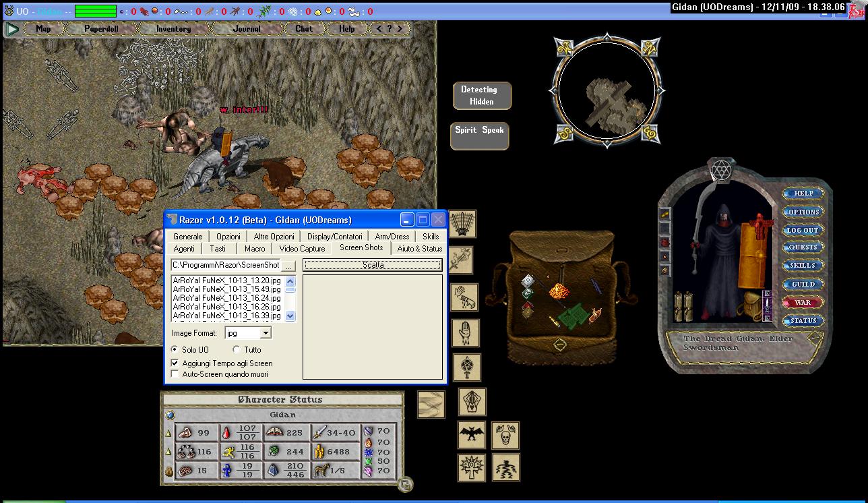Click the bat form spell icon
Screen dimensions: 868x503
click(472, 435)
